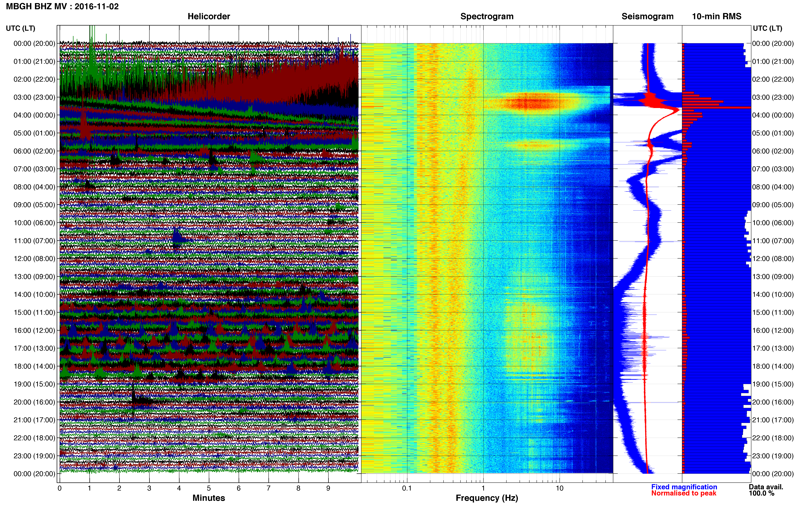Viewport: 812px width, 508px height.
Task: Click the longest red RMS bar near 03:30
Action: (x=717, y=107)
